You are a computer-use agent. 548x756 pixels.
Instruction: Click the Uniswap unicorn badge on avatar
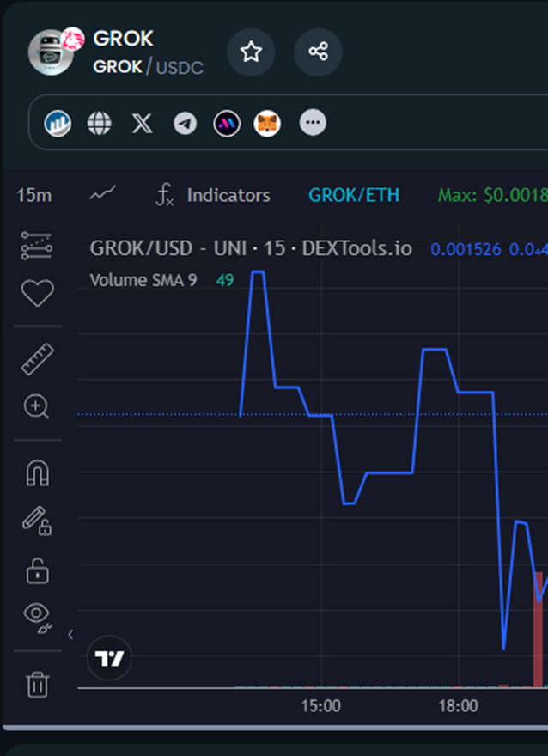click(x=73, y=39)
